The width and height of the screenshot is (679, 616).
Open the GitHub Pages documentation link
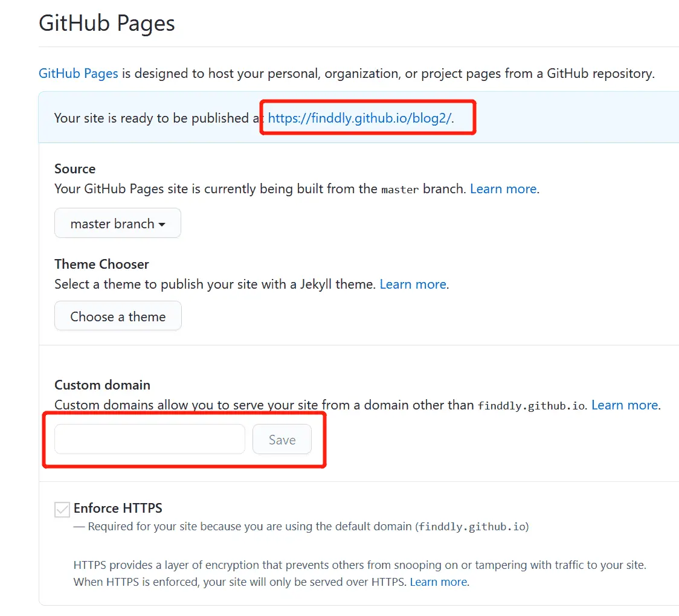pos(79,74)
